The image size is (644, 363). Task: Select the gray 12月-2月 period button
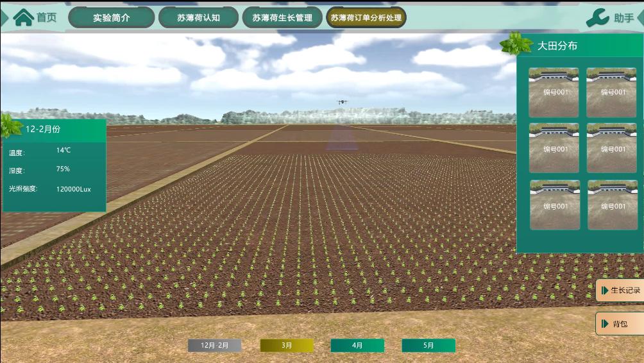pyautogui.click(x=214, y=346)
